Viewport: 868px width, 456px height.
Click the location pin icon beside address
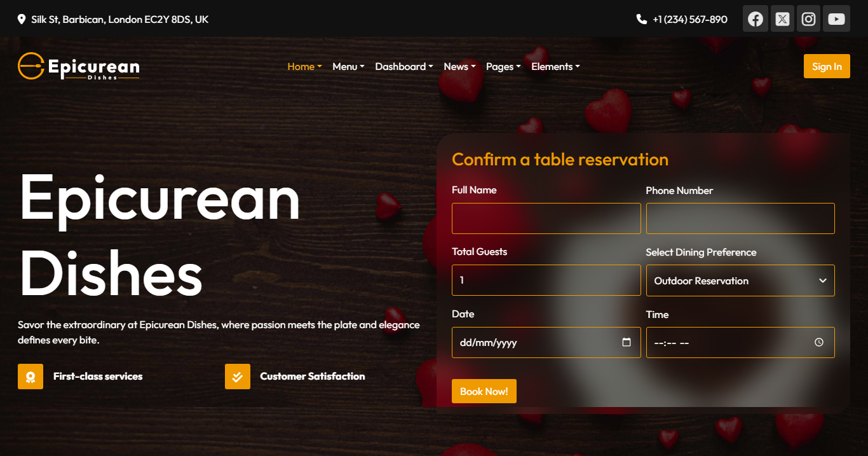coord(22,20)
